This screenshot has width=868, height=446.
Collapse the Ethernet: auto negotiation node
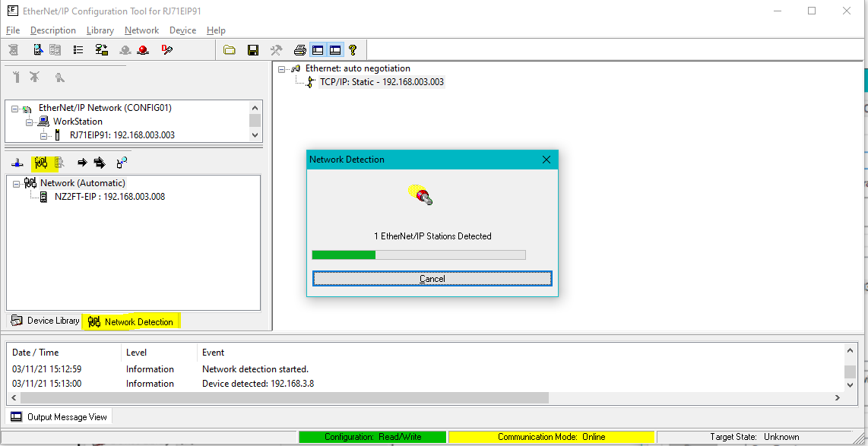[282, 68]
